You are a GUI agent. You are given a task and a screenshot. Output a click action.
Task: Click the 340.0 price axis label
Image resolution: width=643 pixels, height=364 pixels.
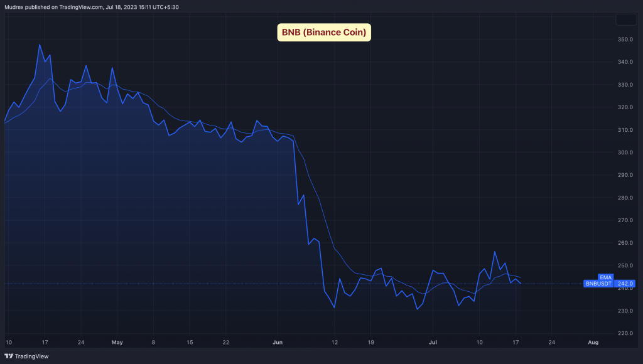point(625,62)
